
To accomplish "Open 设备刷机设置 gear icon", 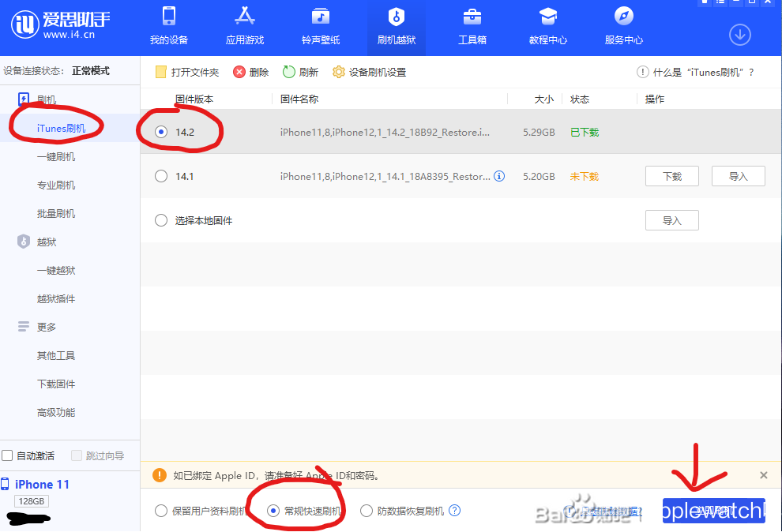I will pyautogui.click(x=339, y=73).
